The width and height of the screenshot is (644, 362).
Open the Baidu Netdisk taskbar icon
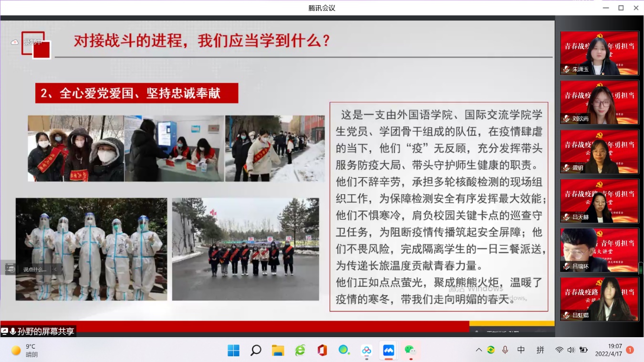(366, 351)
